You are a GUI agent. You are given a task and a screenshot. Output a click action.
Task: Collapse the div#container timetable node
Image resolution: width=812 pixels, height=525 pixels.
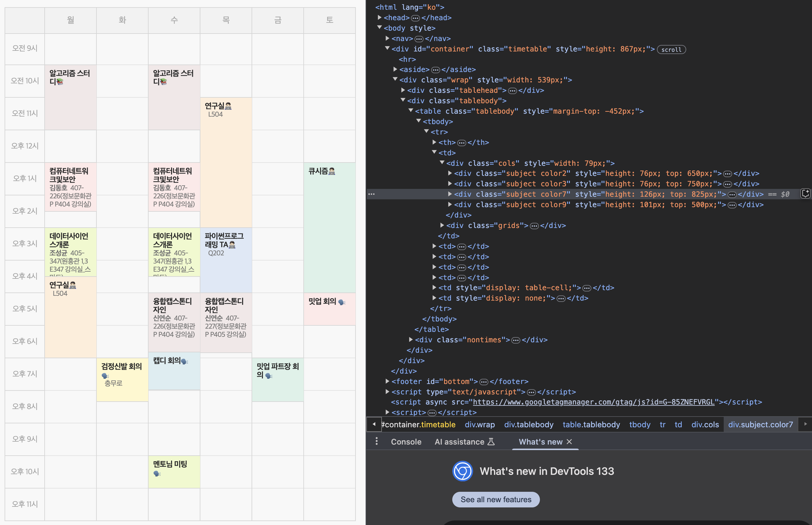tap(387, 49)
